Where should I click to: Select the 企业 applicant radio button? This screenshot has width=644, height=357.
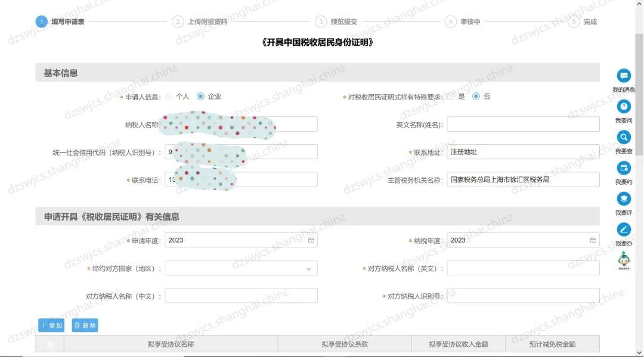pos(200,97)
